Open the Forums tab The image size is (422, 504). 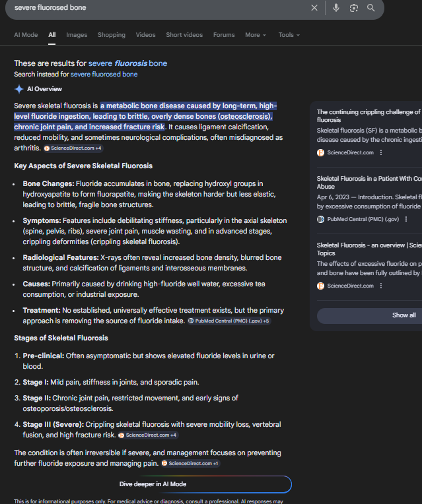tap(224, 35)
